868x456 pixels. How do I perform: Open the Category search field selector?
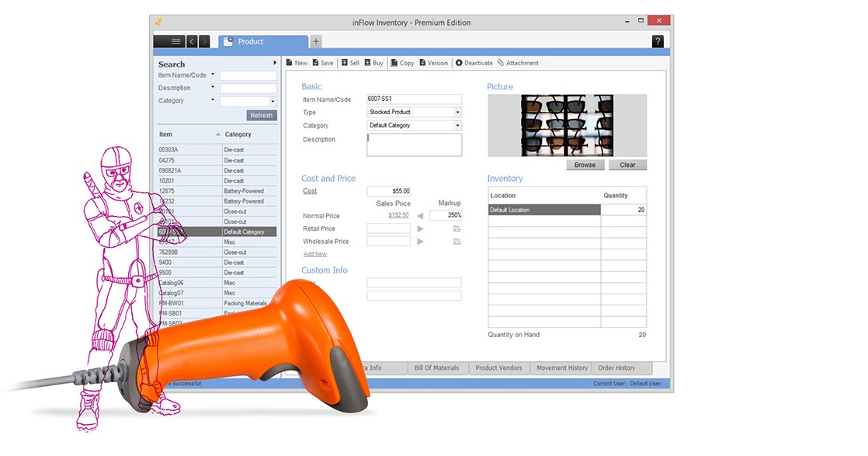tap(213, 99)
